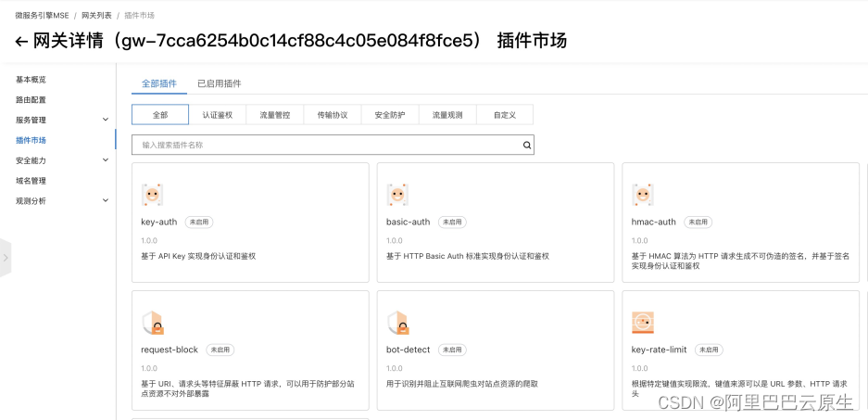Open 路由配置 in the sidebar
The width and height of the screenshot is (868, 420).
(31, 100)
